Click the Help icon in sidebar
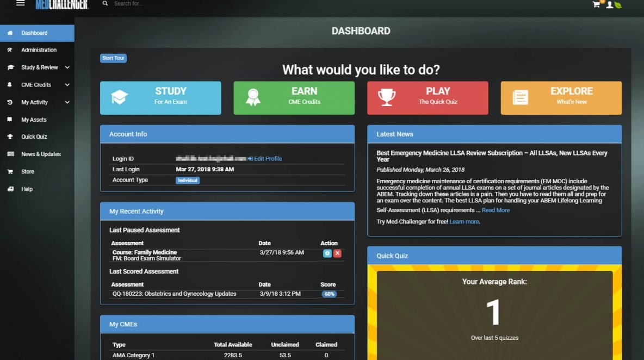 click(x=10, y=189)
